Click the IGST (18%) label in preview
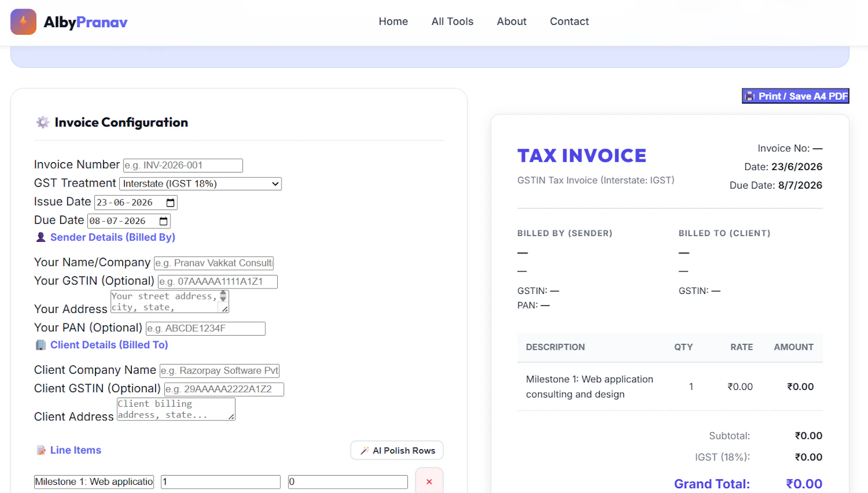The height and width of the screenshot is (493, 868). point(722,457)
